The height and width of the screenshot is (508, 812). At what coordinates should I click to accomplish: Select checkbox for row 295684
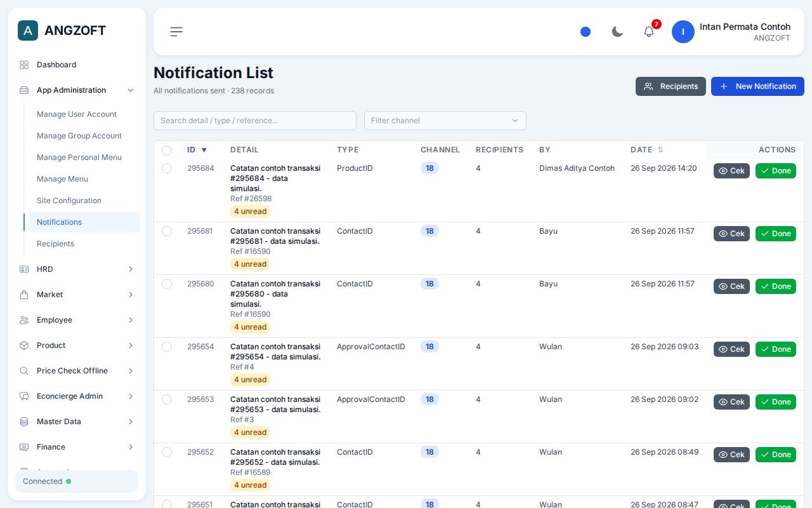point(167,168)
